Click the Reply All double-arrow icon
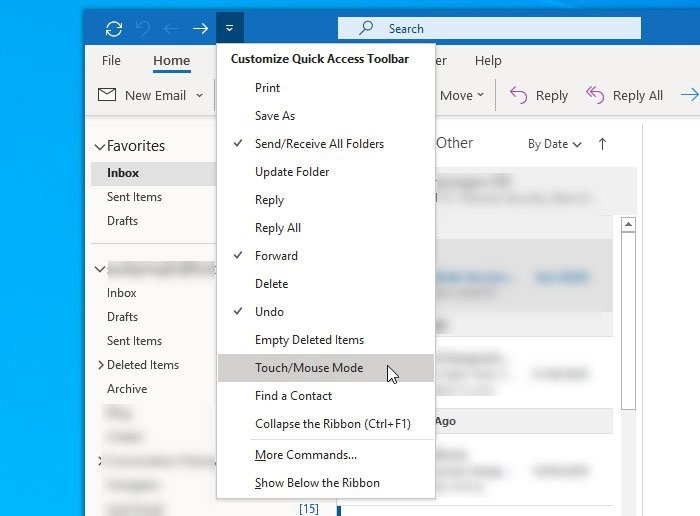 [595, 95]
